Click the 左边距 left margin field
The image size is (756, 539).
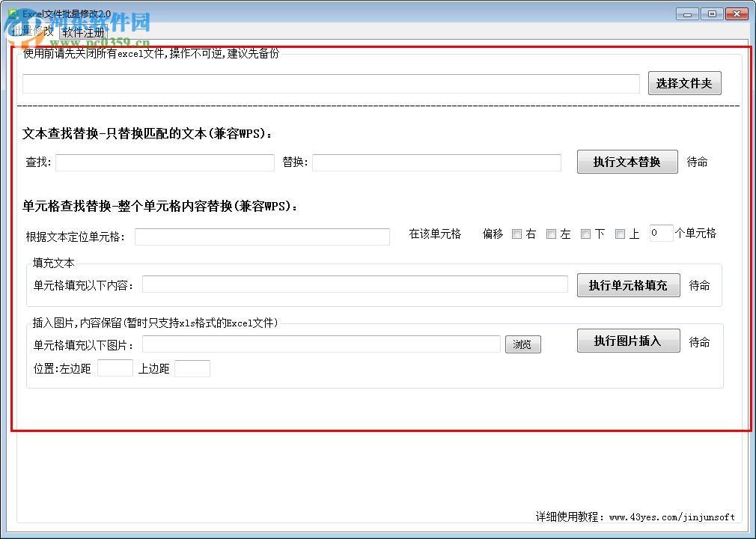(115, 368)
